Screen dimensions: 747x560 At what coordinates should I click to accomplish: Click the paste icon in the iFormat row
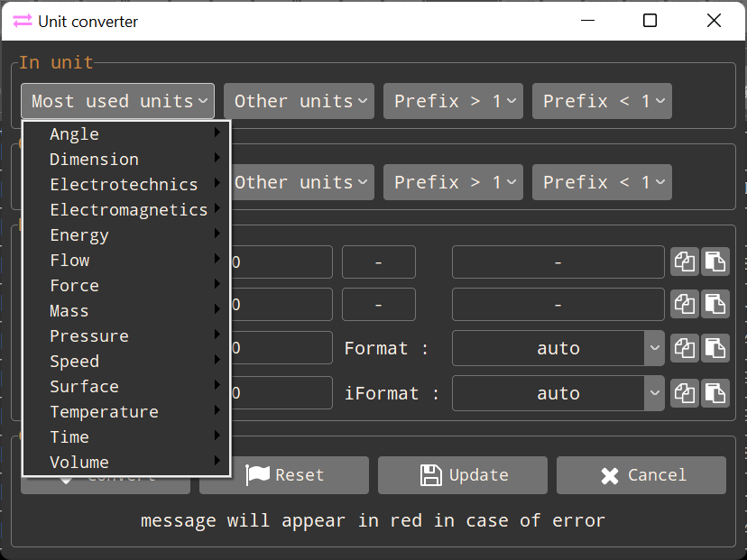click(715, 393)
